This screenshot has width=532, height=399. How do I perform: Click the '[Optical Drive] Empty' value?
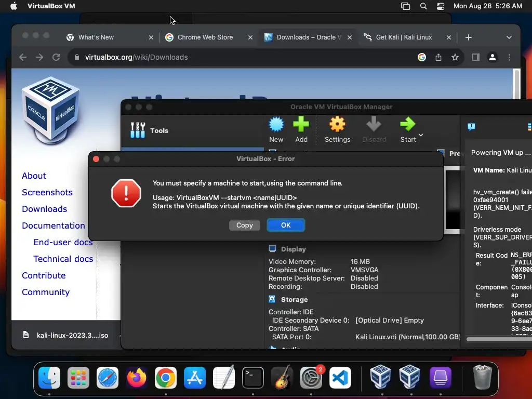(390, 320)
